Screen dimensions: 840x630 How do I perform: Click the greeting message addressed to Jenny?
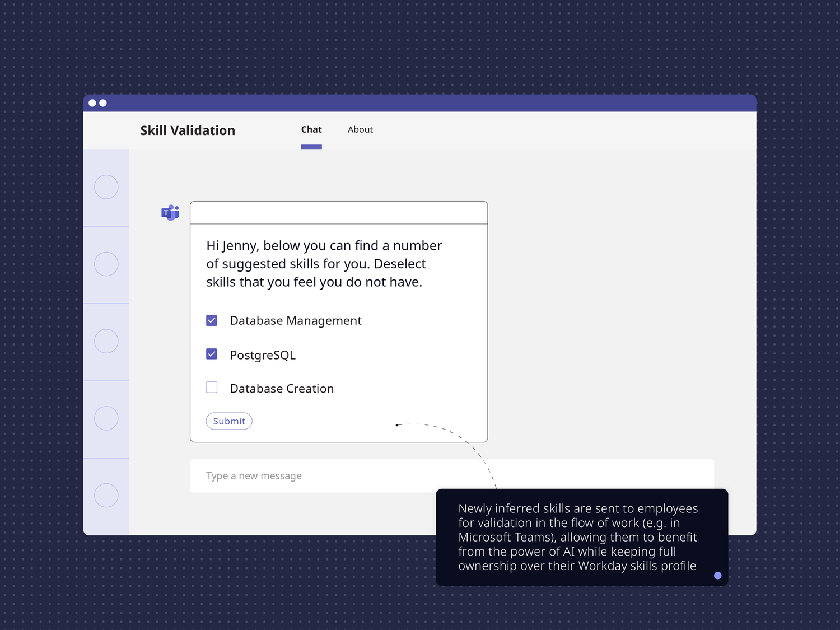[x=324, y=263]
